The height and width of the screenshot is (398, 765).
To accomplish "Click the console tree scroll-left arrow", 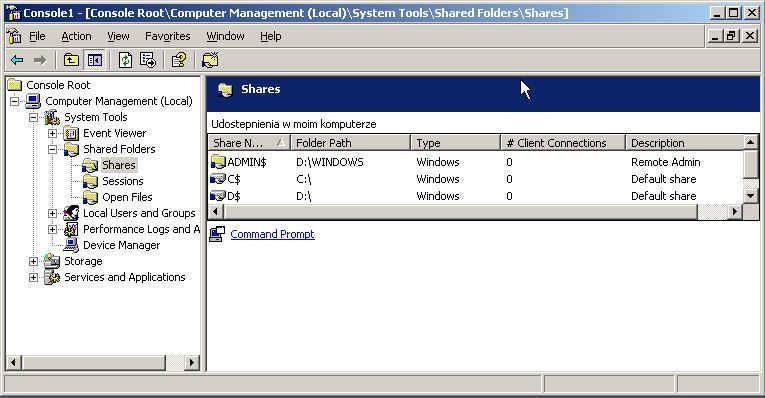I will (x=13, y=362).
